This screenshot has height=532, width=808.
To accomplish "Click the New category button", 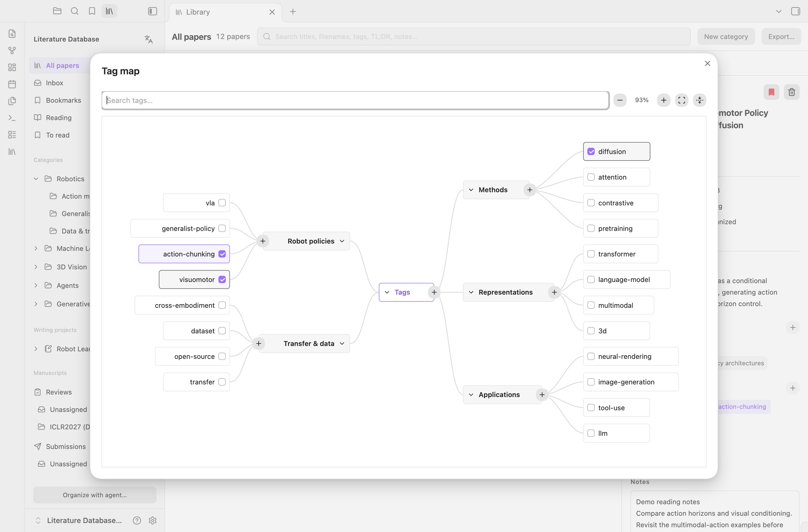I will (726, 37).
